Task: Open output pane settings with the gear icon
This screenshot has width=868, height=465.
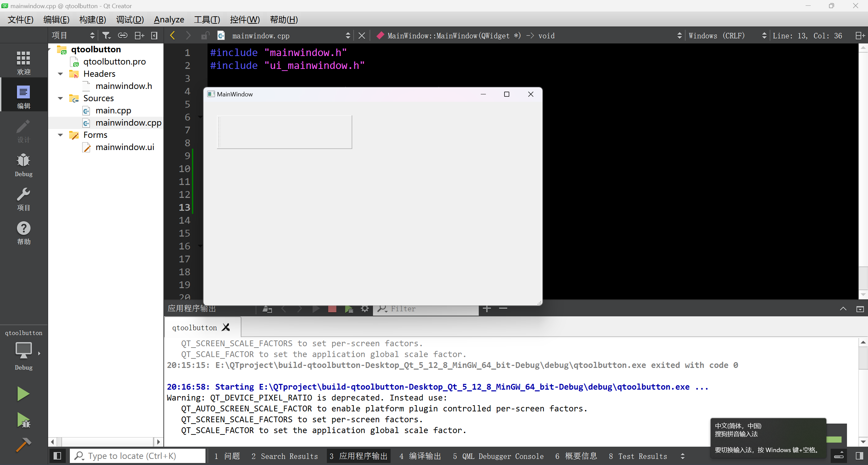Action: pos(364,309)
